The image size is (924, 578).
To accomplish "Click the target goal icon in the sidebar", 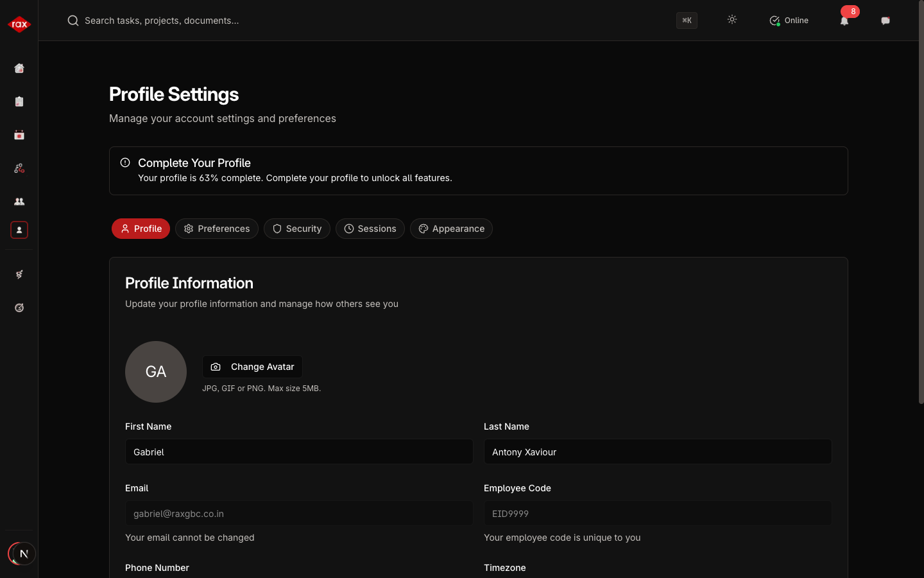I will (x=19, y=308).
